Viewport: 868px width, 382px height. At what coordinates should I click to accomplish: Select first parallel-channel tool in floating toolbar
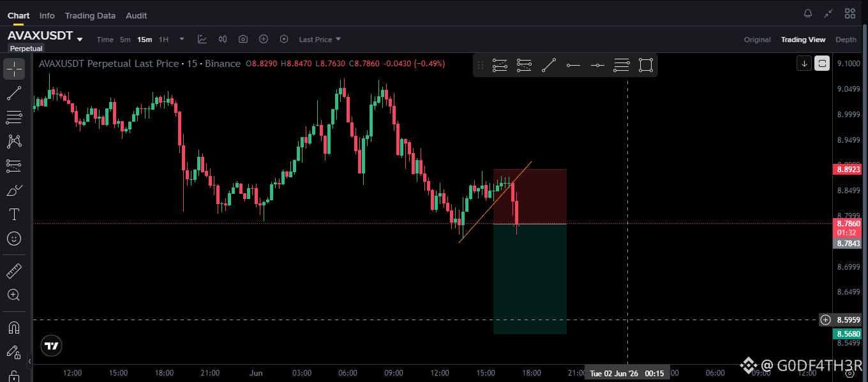tap(500, 65)
